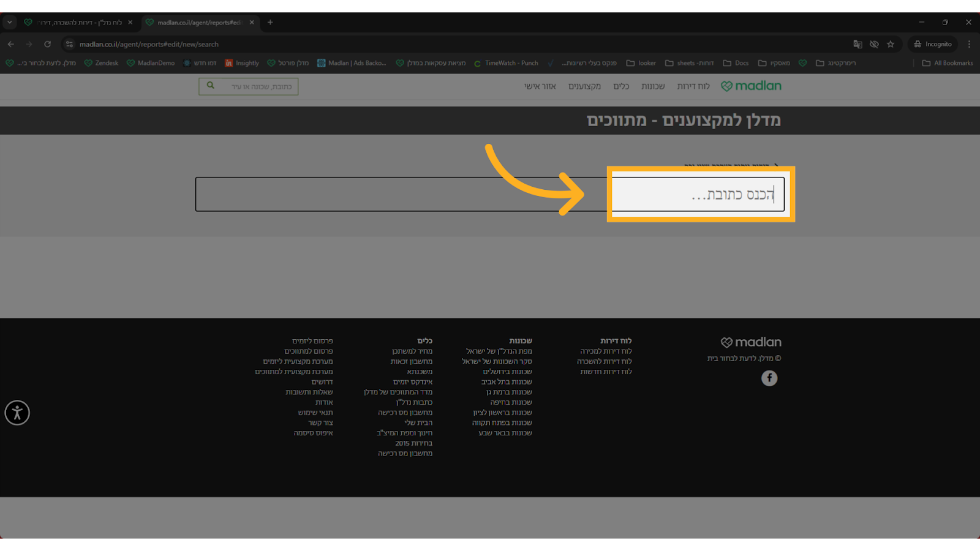Bookmark this page with star icon
Image resolution: width=980 pixels, height=551 pixels.
(x=891, y=44)
